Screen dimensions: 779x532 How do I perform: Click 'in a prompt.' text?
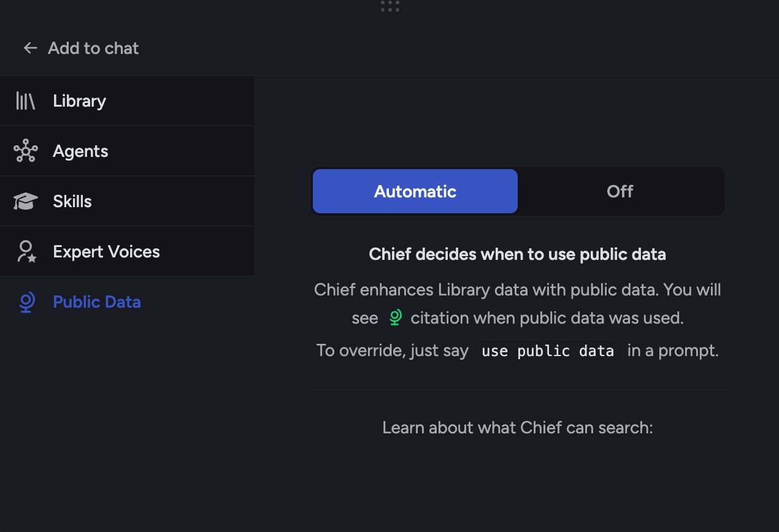click(x=673, y=351)
